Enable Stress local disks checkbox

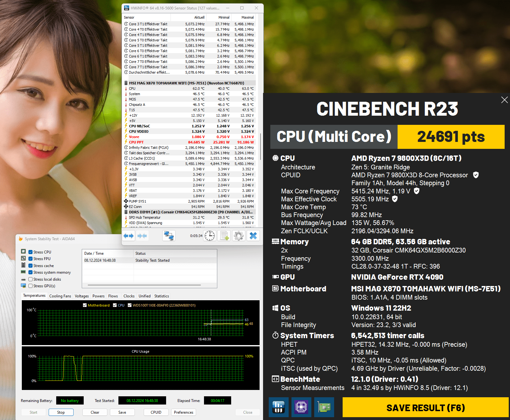coord(31,279)
